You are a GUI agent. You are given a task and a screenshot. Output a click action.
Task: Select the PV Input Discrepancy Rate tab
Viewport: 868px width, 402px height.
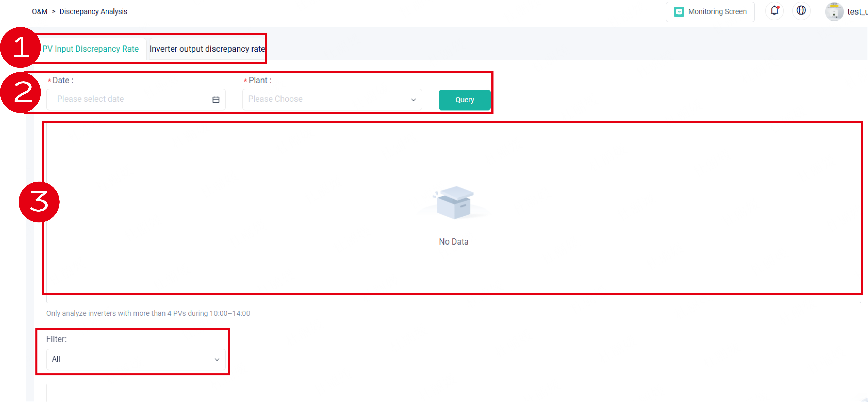tap(91, 49)
